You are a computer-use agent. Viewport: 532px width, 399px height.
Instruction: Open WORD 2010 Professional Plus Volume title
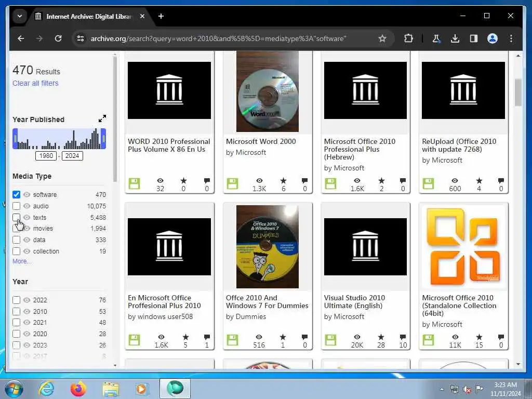[x=169, y=145]
